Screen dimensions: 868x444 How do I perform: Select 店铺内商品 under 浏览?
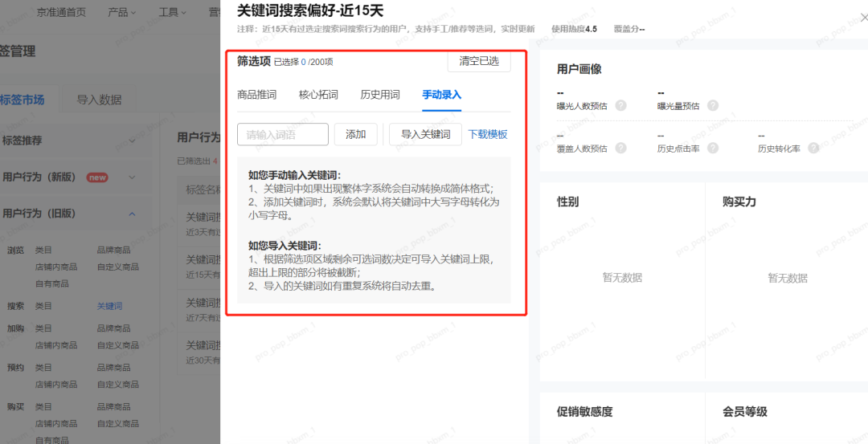coord(56,267)
